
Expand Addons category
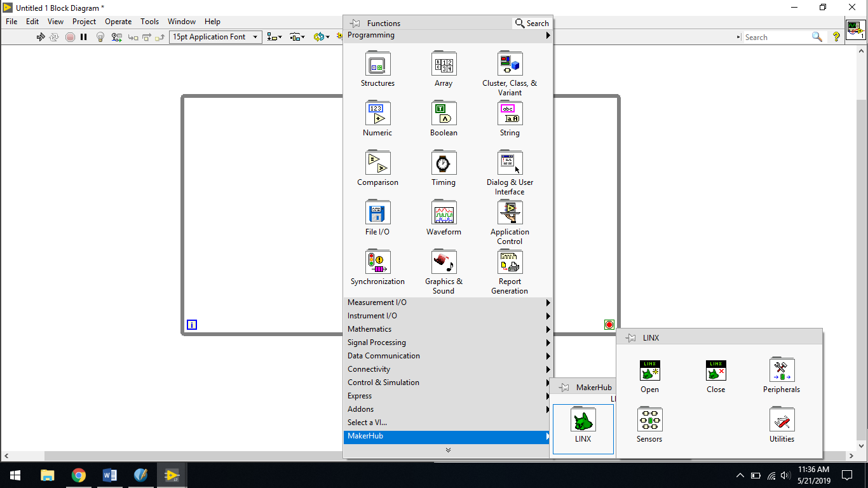(x=448, y=409)
